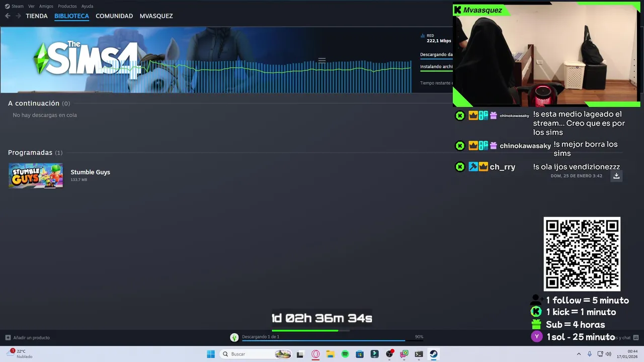Expand the hidden system tray icons chevron
This screenshot has height=362, width=644.
(x=579, y=354)
